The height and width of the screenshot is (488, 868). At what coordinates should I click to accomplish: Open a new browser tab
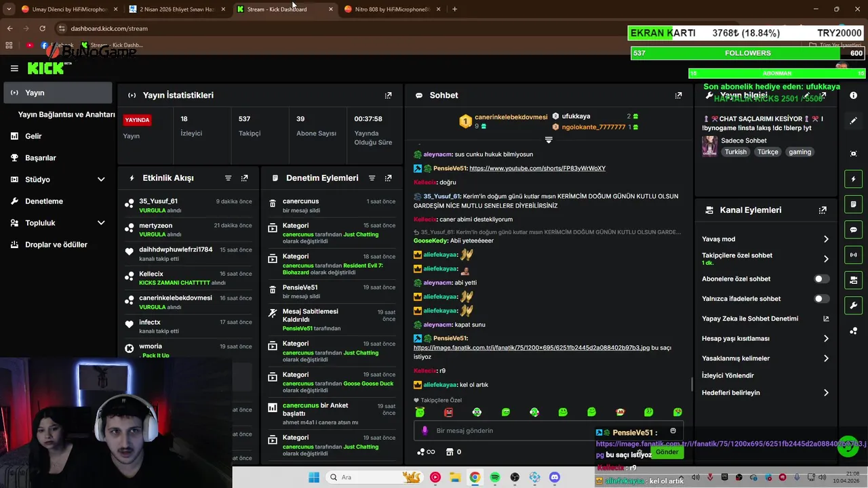[x=454, y=9]
